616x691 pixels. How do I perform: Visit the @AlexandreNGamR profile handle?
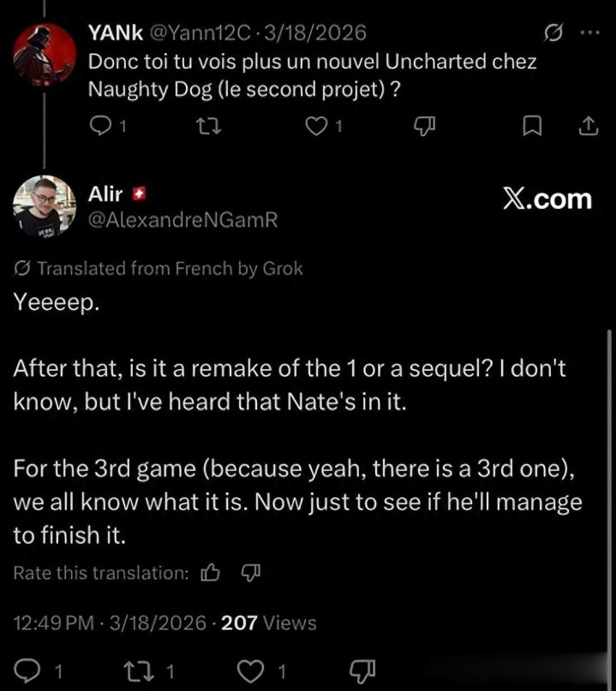point(182,220)
